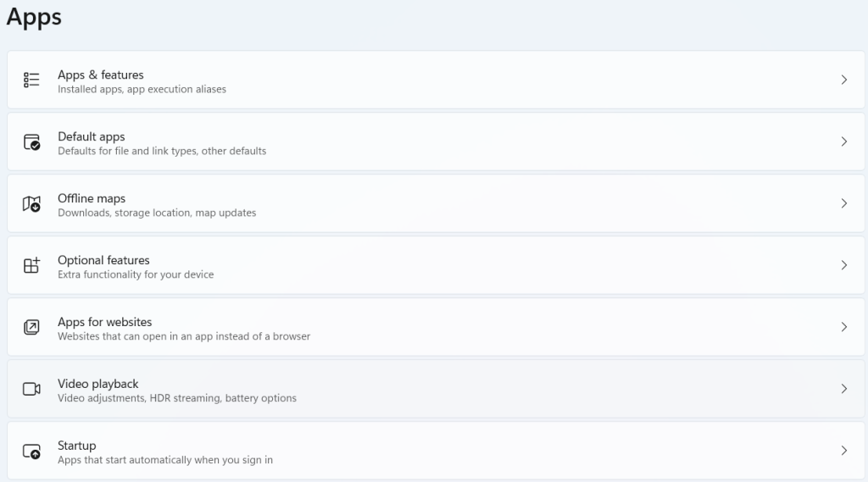Click 'Installed apps, app execution aliases' text
This screenshot has width=868, height=482.
click(142, 89)
